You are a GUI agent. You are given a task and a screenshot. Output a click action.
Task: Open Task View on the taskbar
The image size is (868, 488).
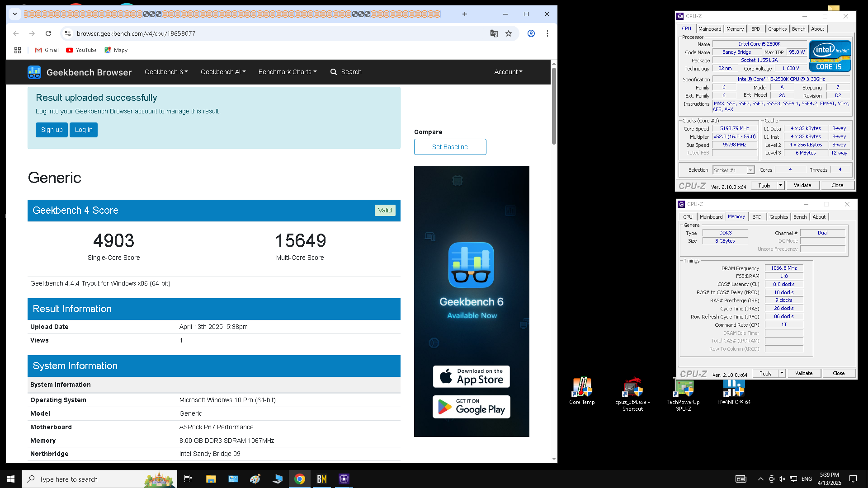[188, 479]
